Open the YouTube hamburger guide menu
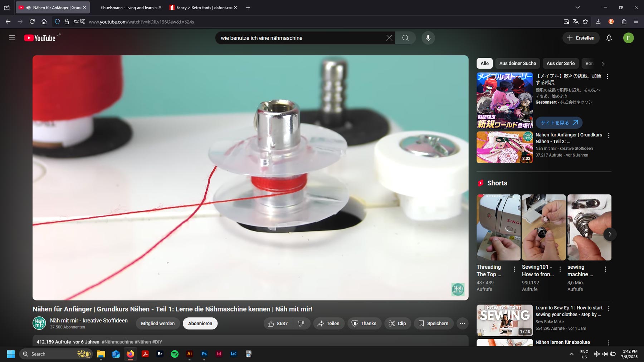This screenshot has height=362, width=644. click(12, 38)
